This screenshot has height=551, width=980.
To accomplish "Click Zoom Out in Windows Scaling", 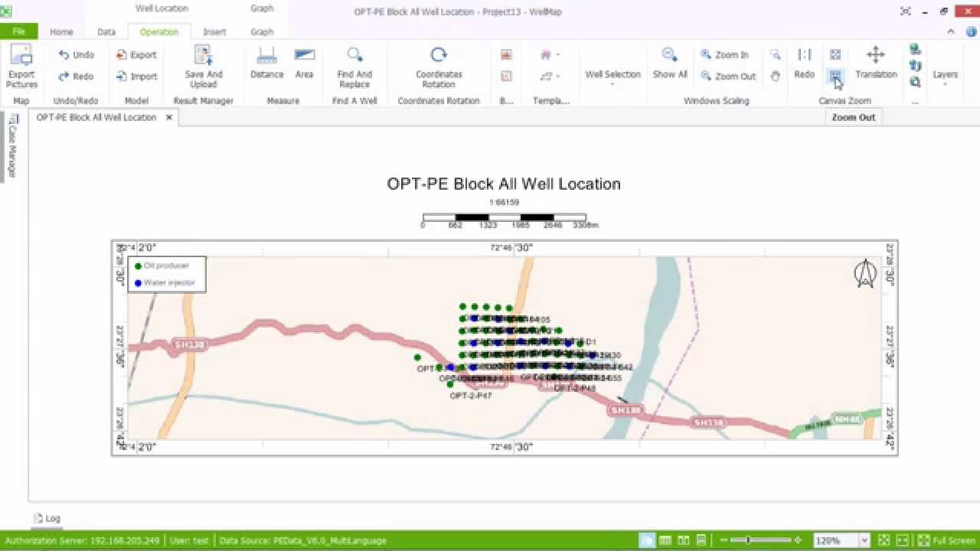I will click(x=727, y=77).
